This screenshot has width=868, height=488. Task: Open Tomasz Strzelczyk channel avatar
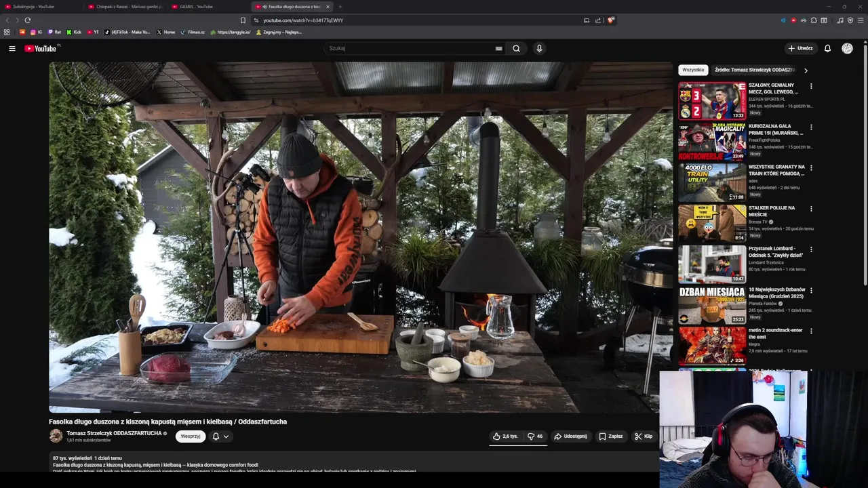tap(56, 436)
